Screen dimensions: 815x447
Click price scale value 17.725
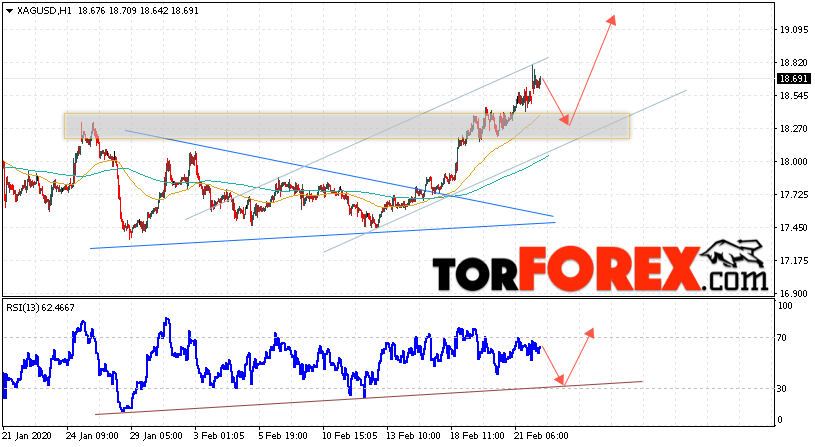794,194
